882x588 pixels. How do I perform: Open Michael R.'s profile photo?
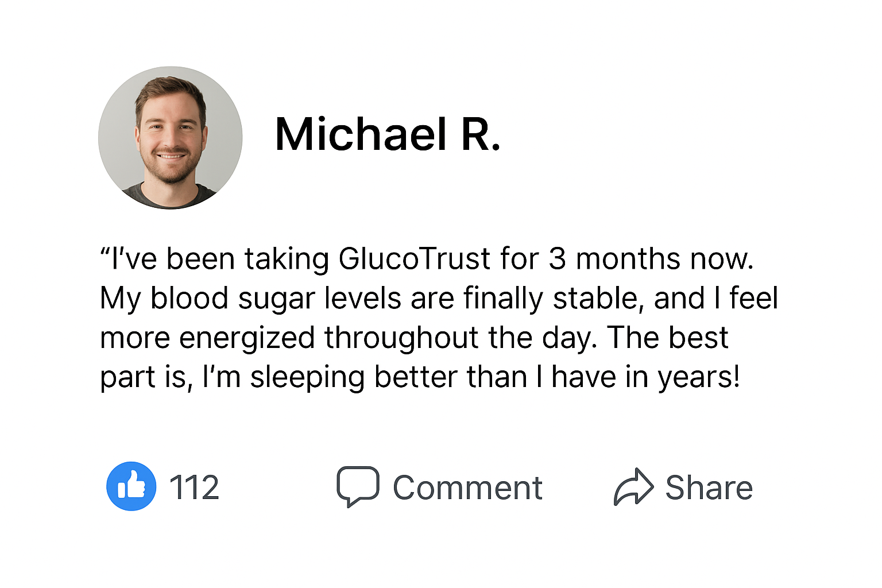pyautogui.click(x=170, y=138)
